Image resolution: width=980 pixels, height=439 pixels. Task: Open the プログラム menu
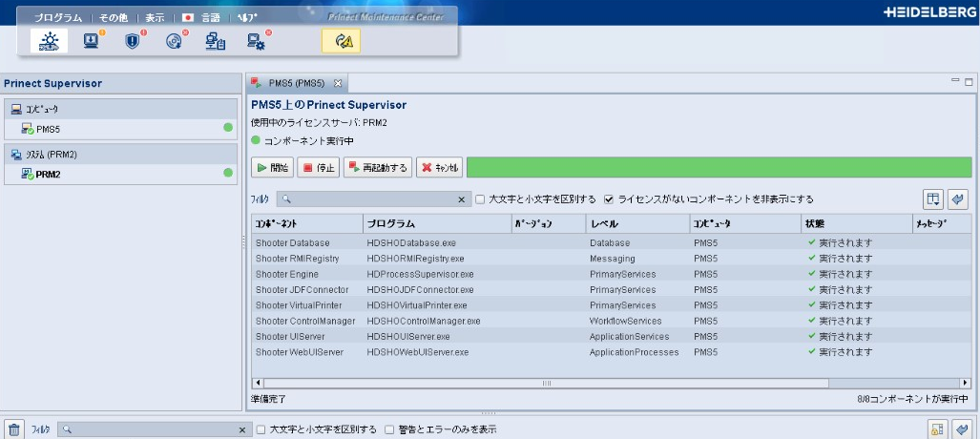pos(57,18)
